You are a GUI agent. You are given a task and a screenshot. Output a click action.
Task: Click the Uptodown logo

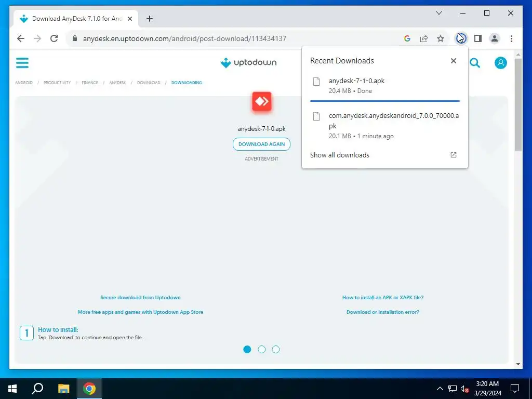248,62
